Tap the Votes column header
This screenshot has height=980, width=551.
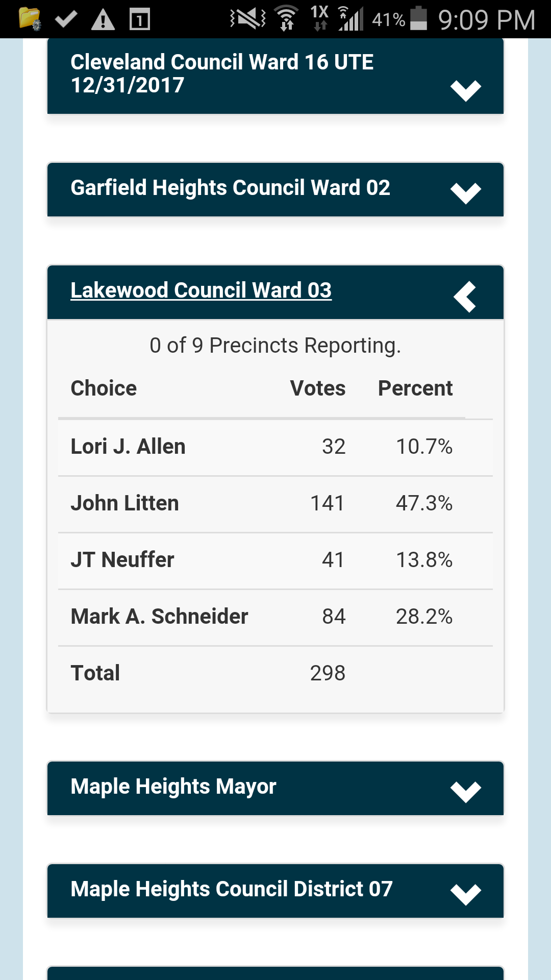[317, 388]
